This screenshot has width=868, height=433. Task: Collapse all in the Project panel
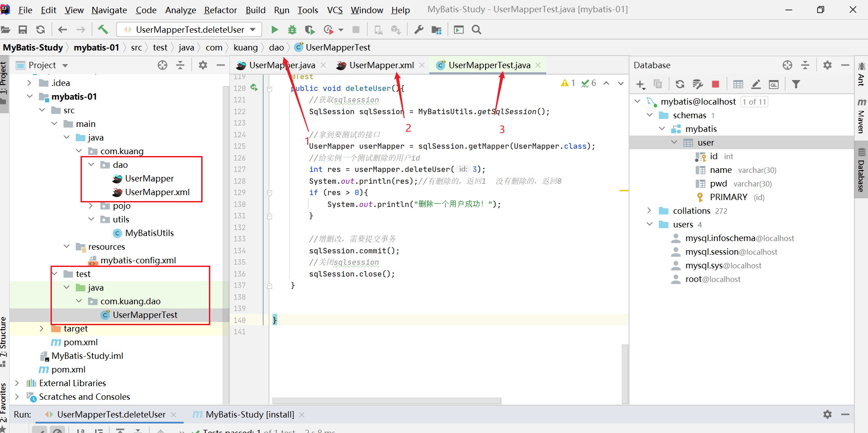[180, 65]
